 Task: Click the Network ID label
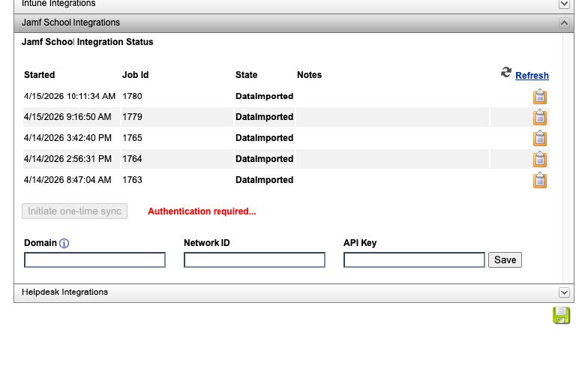[207, 243]
